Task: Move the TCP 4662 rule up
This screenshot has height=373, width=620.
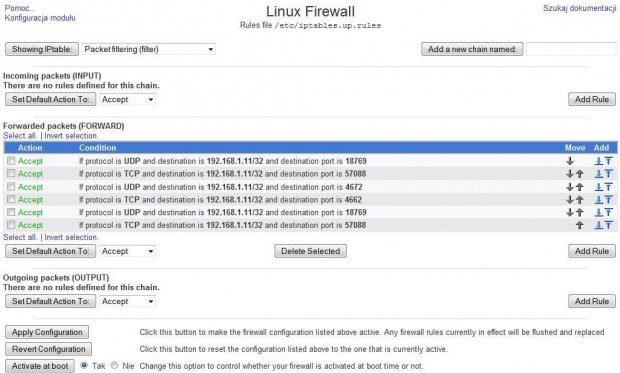Action: tap(580, 200)
